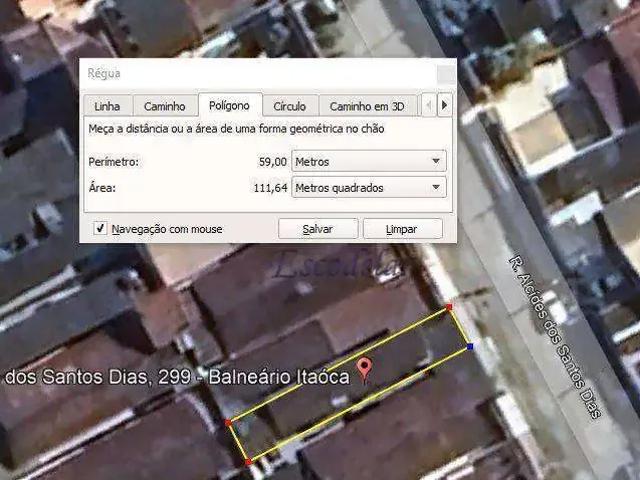Click the Salvar button
Viewport: 640px width, 480px height.
point(318,229)
